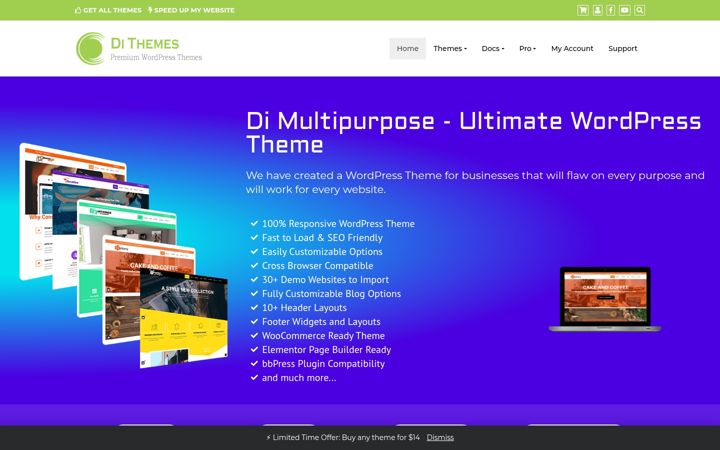This screenshot has height=450, width=720.
Task: Open the Support page
Action: (x=623, y=49)
